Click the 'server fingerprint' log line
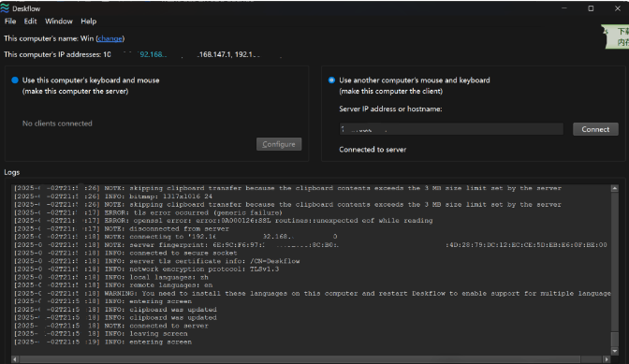The height and width of the screenshot is (364, 629). click(311, 244)
